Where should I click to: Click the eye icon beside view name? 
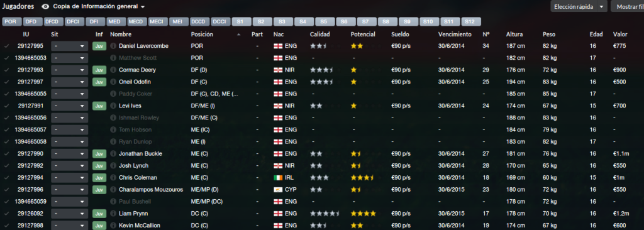pyautogui.click(x=45, y=6)
